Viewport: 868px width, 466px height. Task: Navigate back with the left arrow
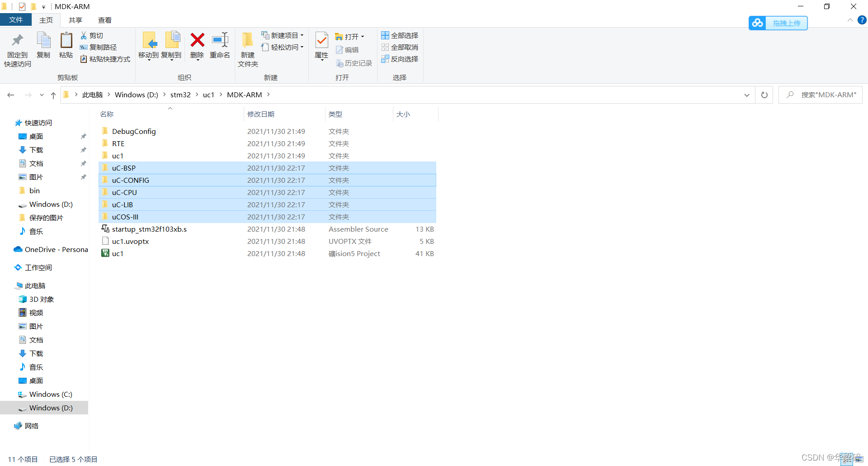pos(11,95)
